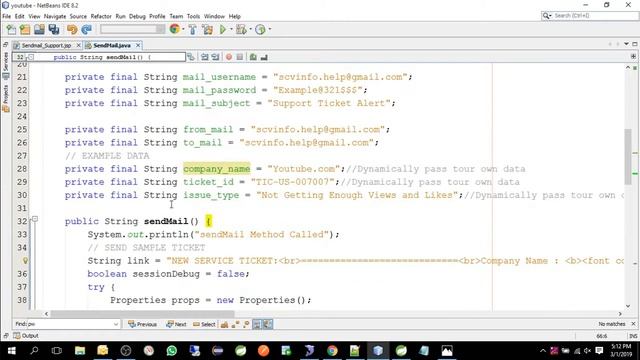The width and height of the screenshot is (640, 360).
Task: Close the SendMail.java editor tab
Action: coord(138,45)
